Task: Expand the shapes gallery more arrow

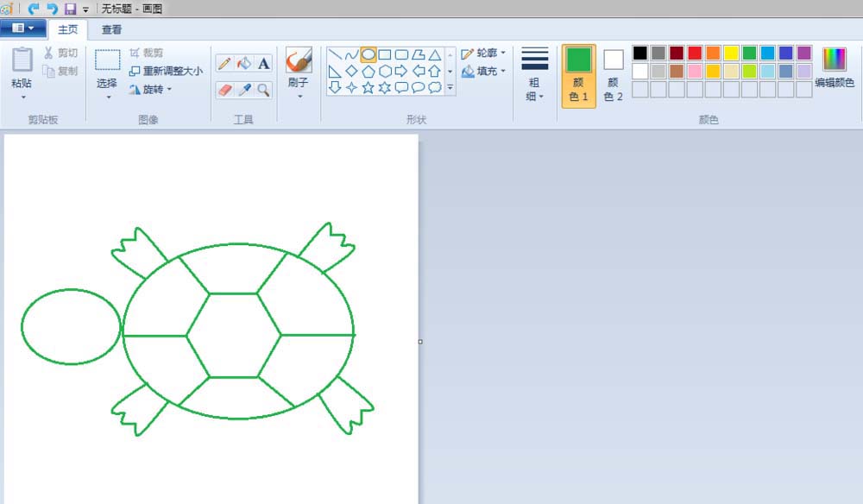Action: (450, 87)
